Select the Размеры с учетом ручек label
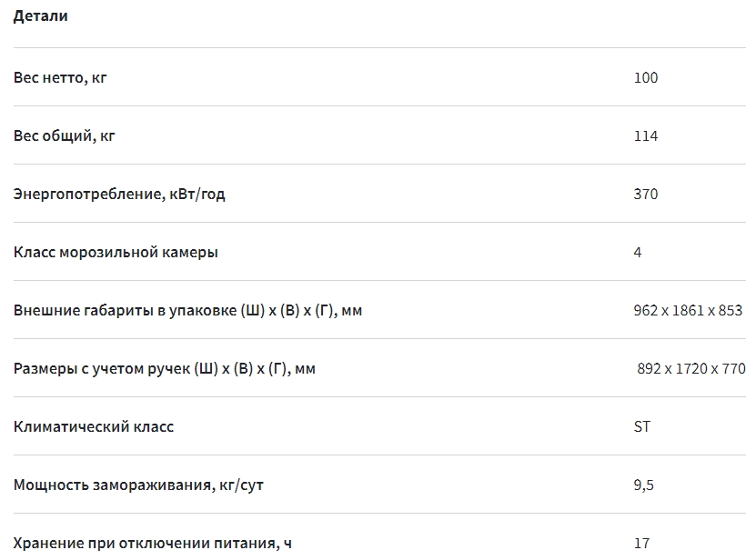 [165, 368]
